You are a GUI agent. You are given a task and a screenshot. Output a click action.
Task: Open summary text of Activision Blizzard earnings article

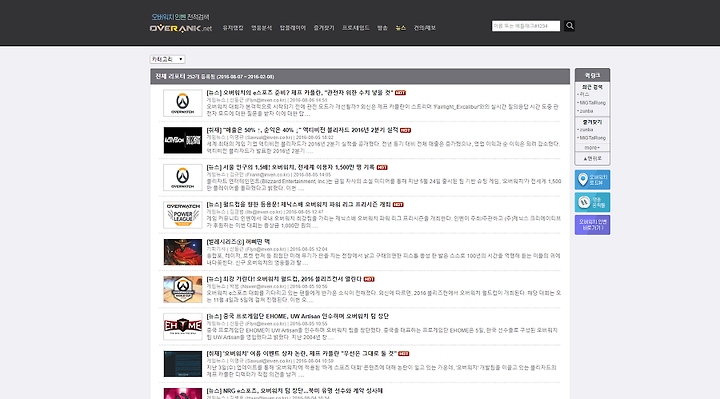click(383, 147)
